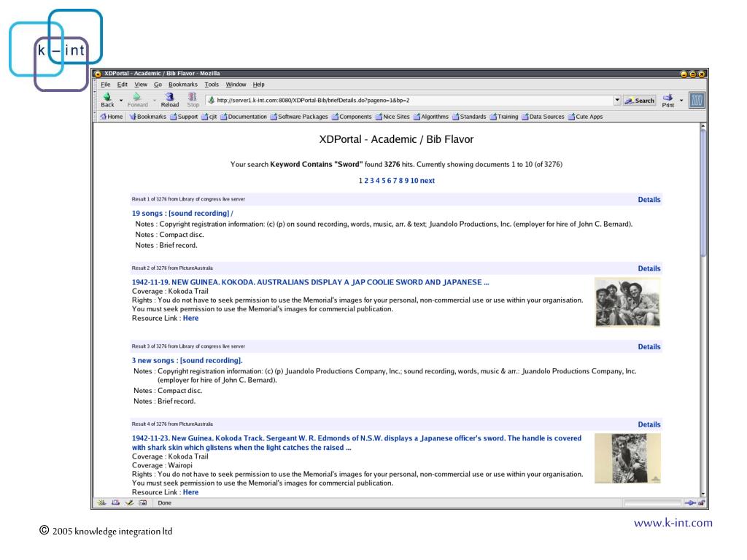
Task: Open the Nice Sites bookmark folder
Action: (392, 117)
